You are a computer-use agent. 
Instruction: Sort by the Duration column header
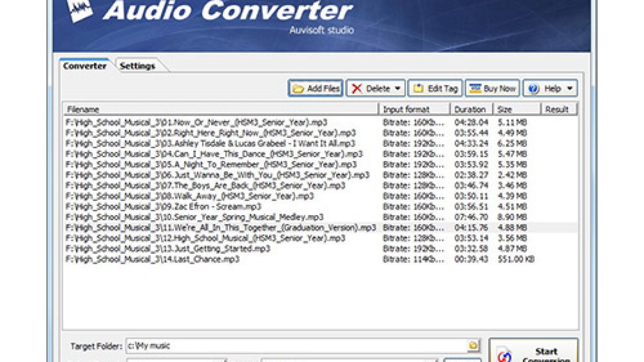tap(469, 109)
